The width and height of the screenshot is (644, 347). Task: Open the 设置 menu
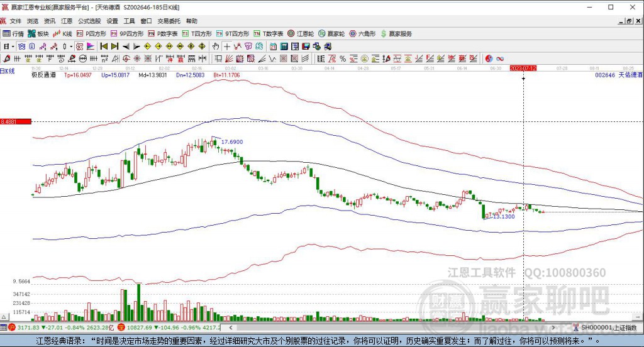tap(112, 21)
